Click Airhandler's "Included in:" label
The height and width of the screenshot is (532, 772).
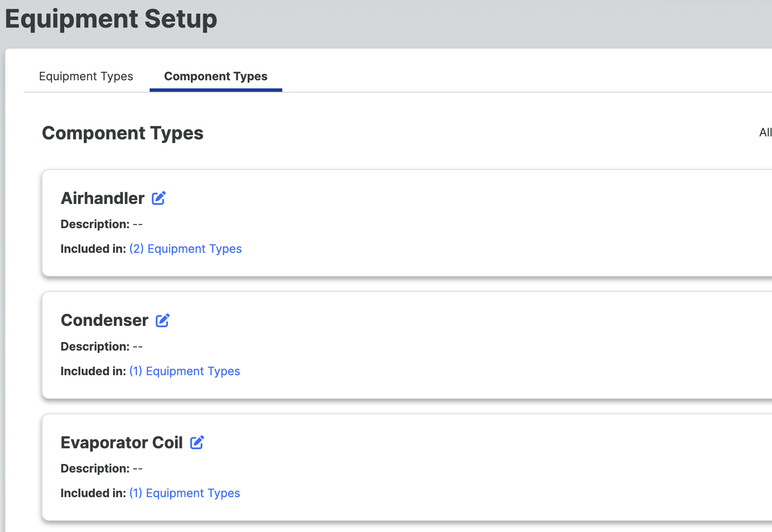tap(93, 249)
